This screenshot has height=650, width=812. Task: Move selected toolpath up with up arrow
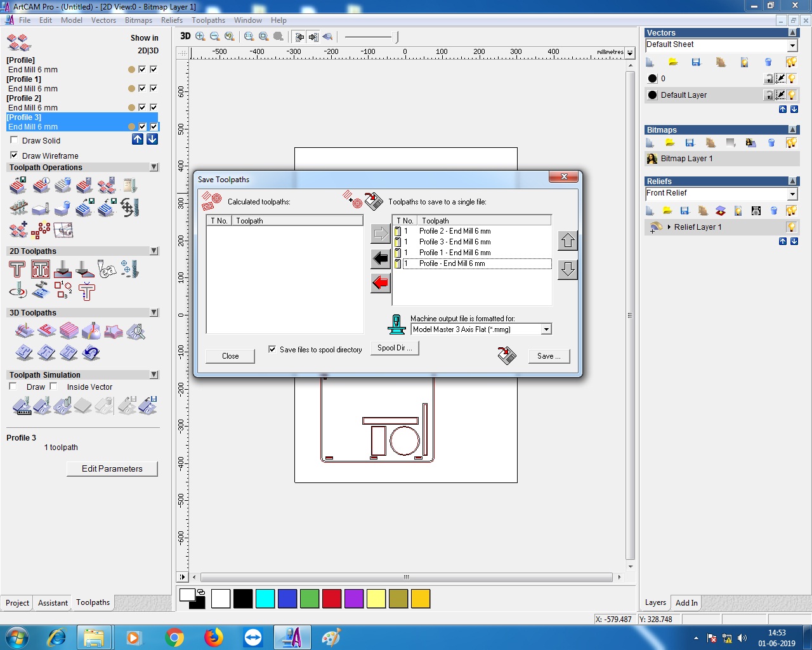tap(568, 241)
